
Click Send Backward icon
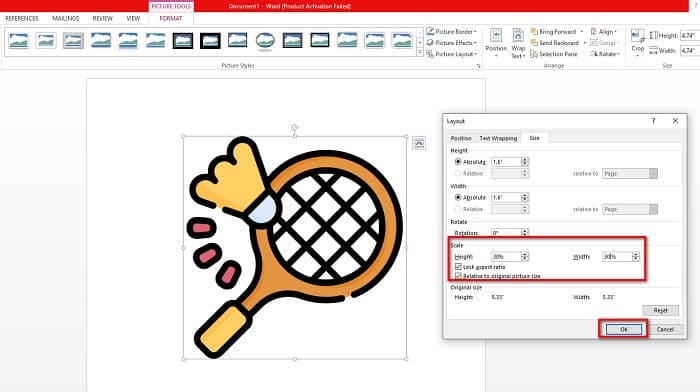click(534, 43)
